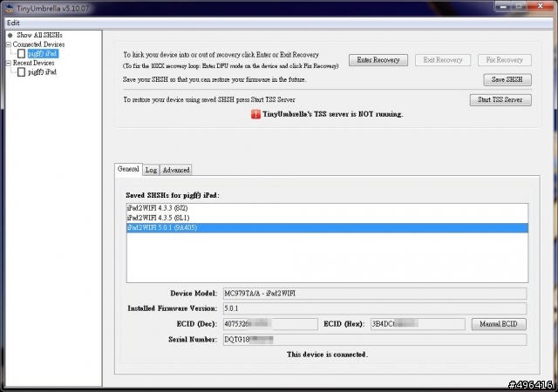Click the Fix Recovery button
Screen dimensions: 558x392
click(504, 60)
